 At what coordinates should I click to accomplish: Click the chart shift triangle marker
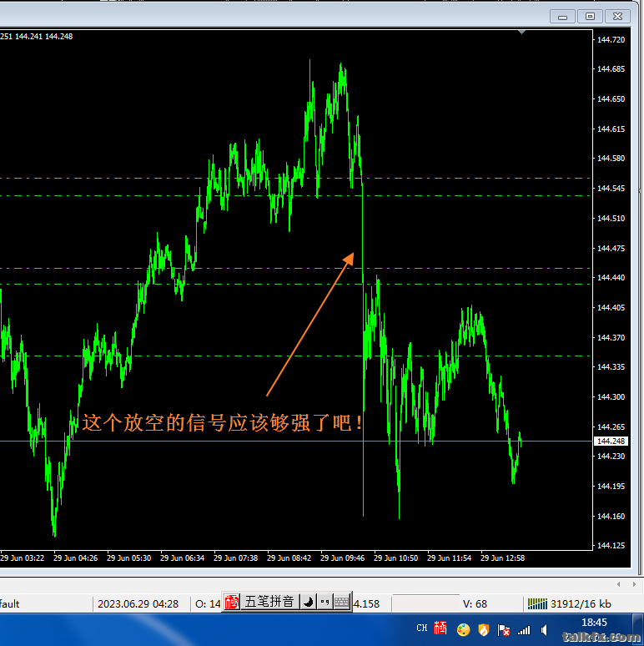(x=521, y=32)
